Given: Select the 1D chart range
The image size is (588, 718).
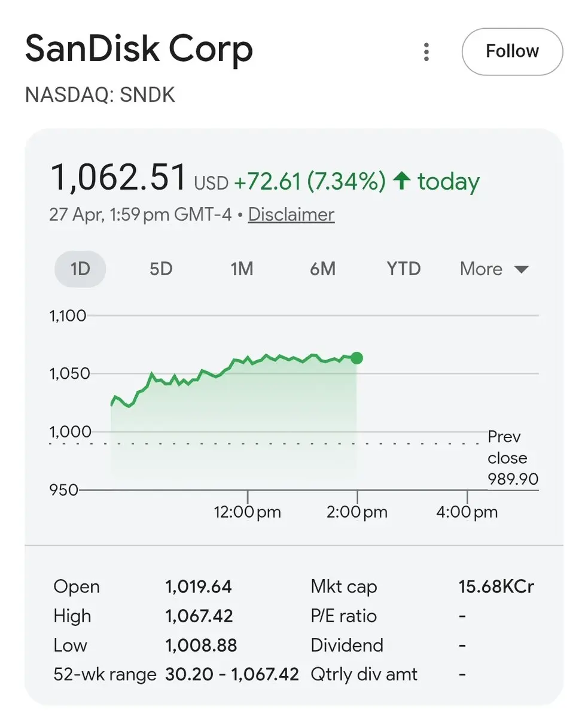Looking at the screenshot, I should tap(80, 269).
